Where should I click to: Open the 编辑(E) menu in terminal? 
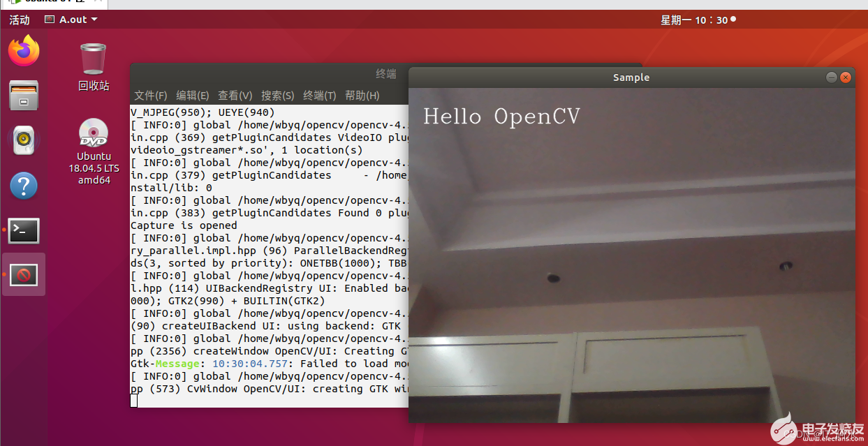(x=193, y=96)
